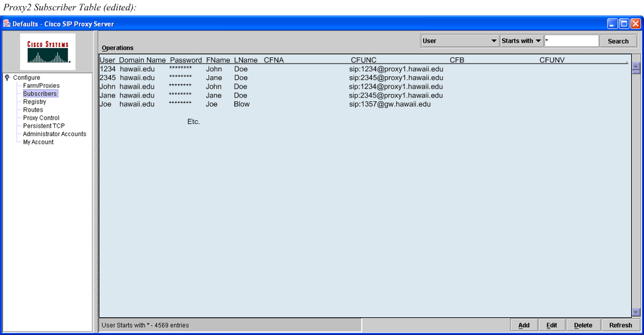Viewport: 644px width, 335px height.
Task: Select the row for user John
Action: [365, 87]
